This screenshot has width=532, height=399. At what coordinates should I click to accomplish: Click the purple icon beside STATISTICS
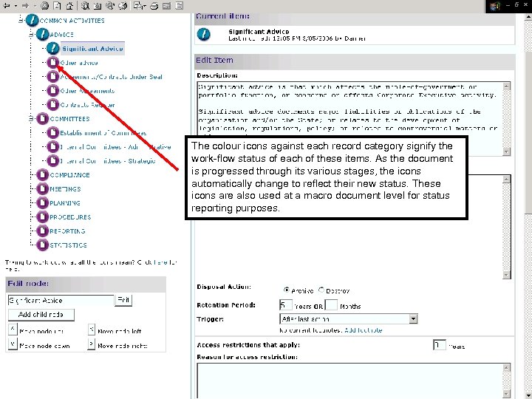point(42,245)
